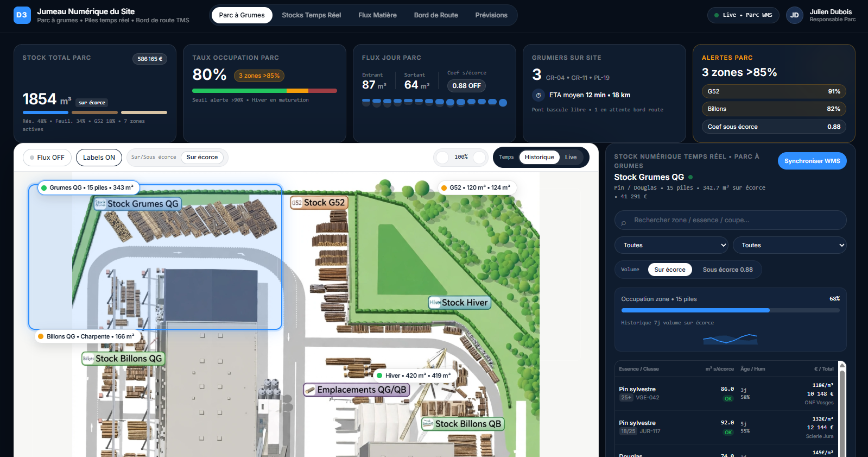
Task: Switch to Stocks Temps Réel tab
Action: (311, 15)
